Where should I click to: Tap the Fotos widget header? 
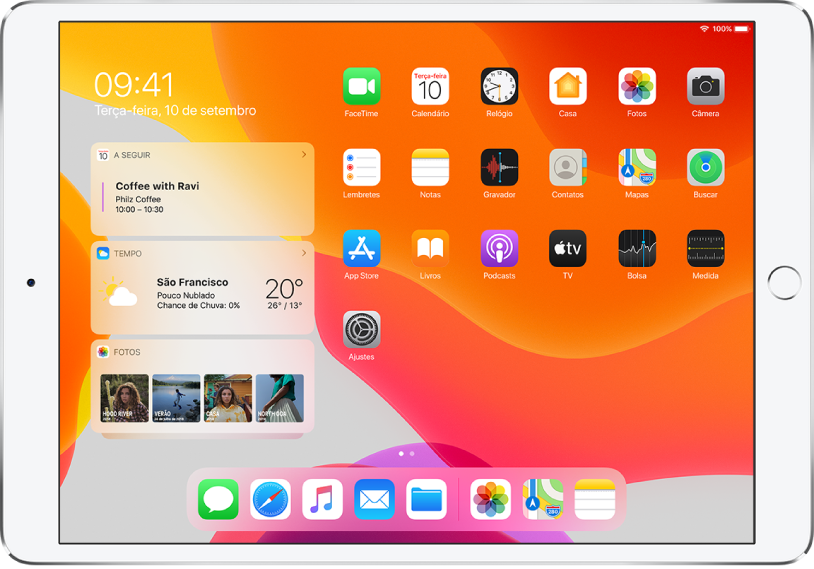(x=127, y=352)
